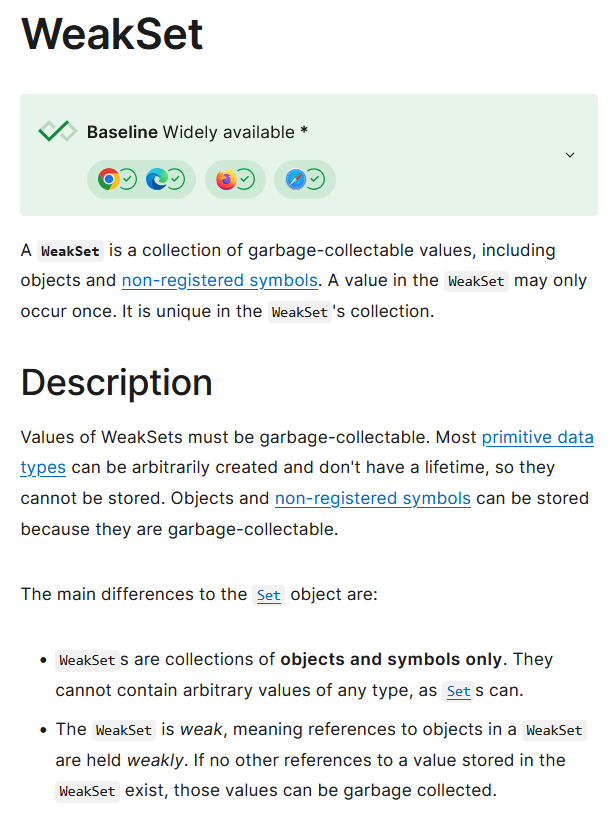Expand the Baseline availability details chevron
Viewport: 612px width, 829px height.
coord(570,155)
